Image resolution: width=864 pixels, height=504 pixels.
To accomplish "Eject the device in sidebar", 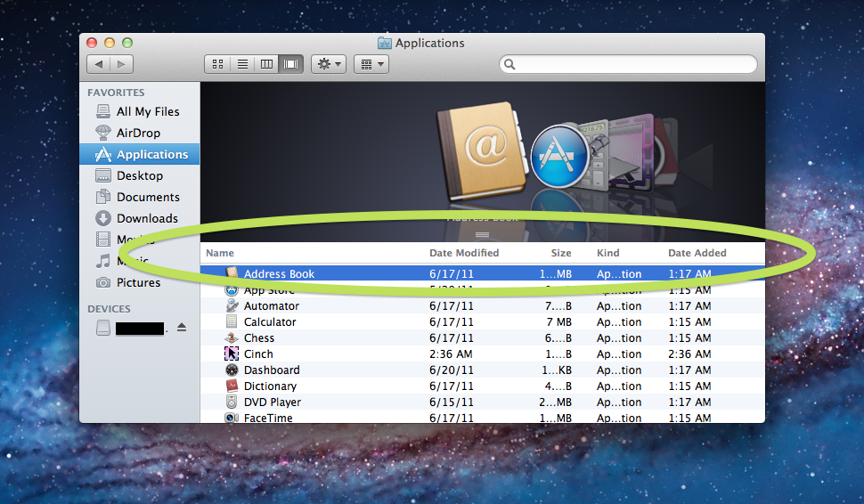I will point(182,328).
